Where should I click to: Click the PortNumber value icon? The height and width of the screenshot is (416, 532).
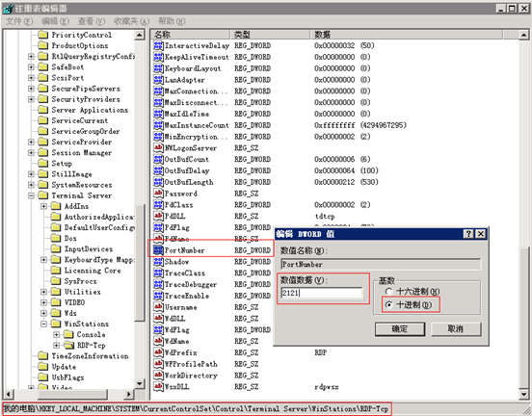[158, 250]
